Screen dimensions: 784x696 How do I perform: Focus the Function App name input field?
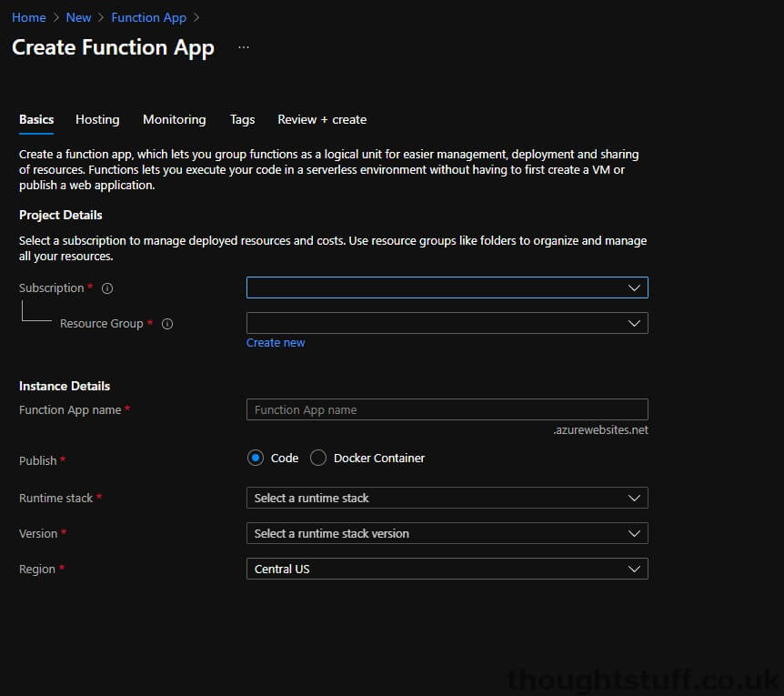click(x=447, y=409)
